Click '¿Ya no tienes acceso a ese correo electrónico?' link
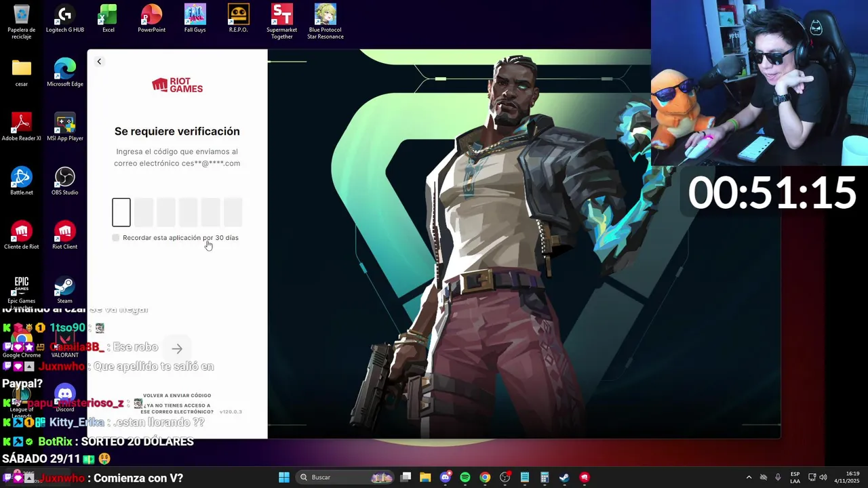This screenshot has width=868, height=488. tap(177, 409)
